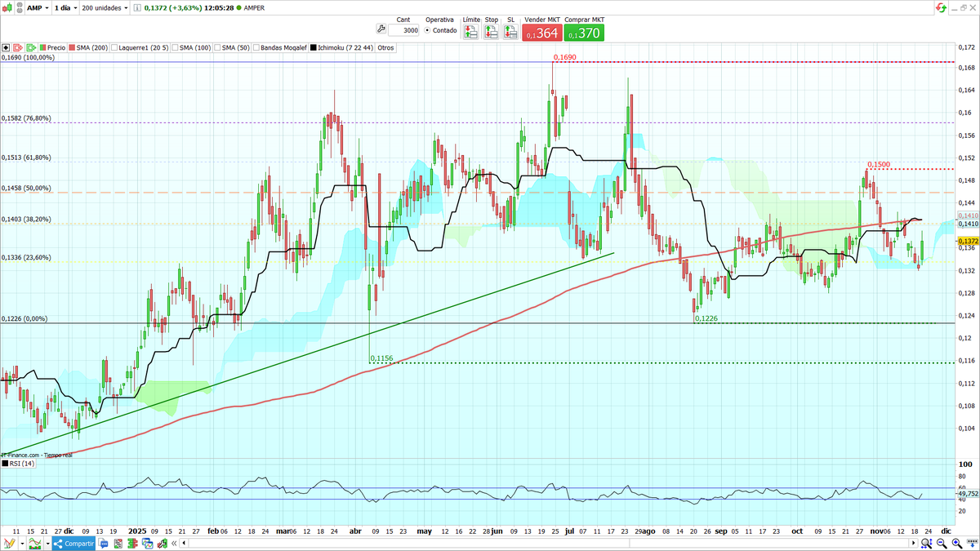Screen dimensions: 980x551
Task: Expand the indicators dropdown arrow
Action: pyautogui.click(x=47, y=544)
